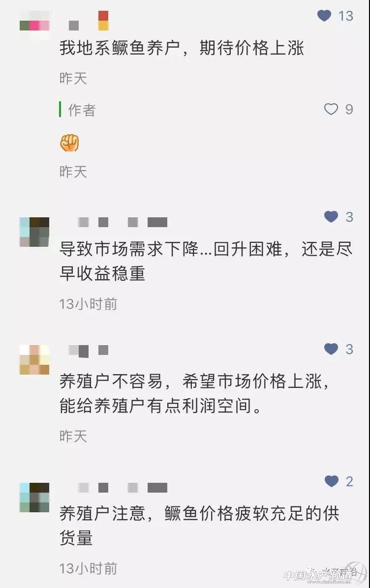The width and height of the screenshot is (370, 588).
Task: Tap heart icon showing 2 likes
Action: coord(331,481)
